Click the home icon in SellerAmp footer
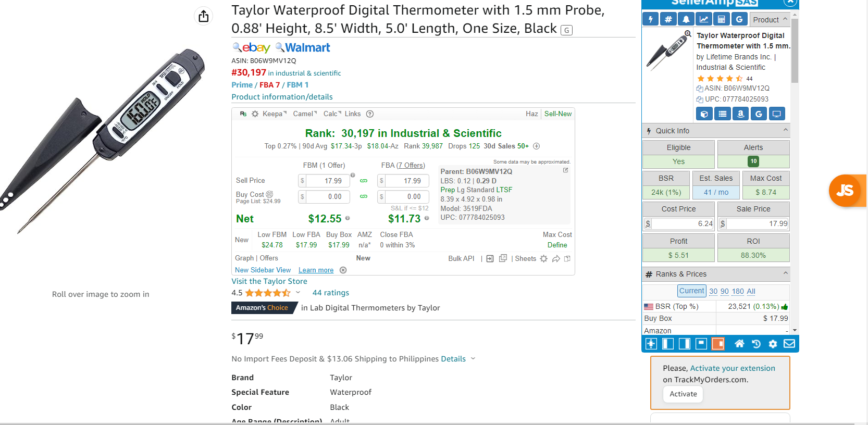 [739, 344]
